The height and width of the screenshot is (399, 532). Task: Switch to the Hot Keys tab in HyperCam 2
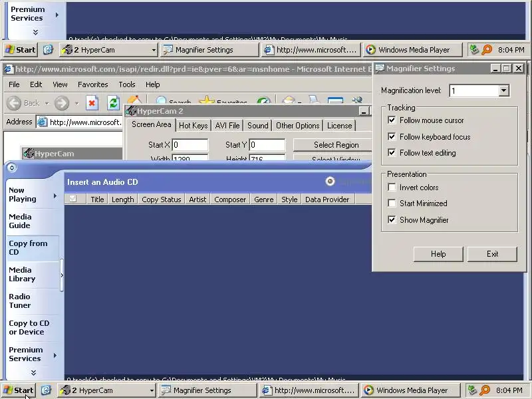[193, 126]
